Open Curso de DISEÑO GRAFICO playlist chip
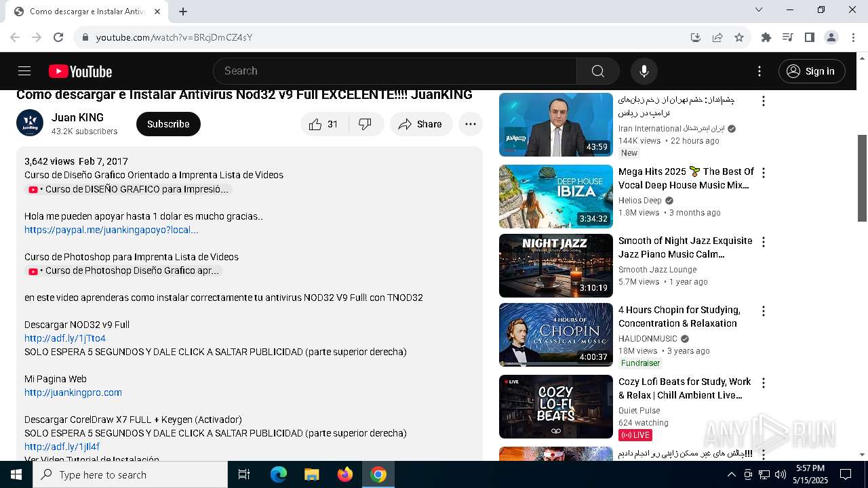This screenshot has height=488, width=868. [128, 190]
